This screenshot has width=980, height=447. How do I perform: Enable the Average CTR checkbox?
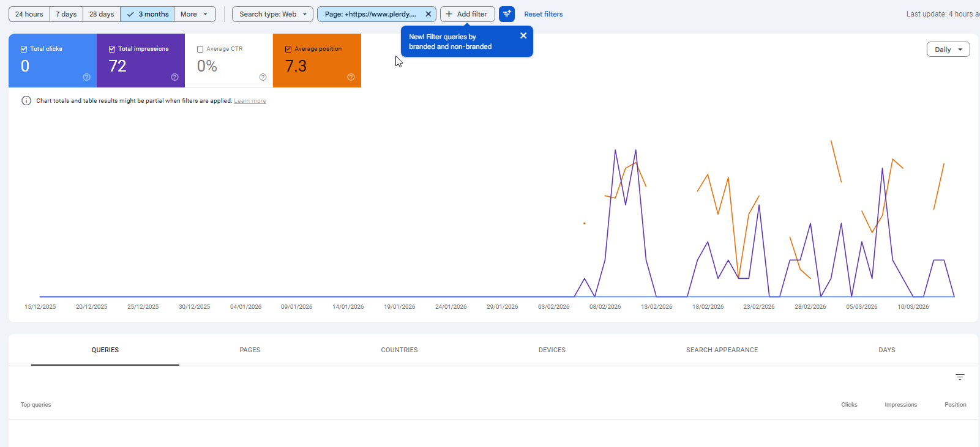click(x=200, y=49)
